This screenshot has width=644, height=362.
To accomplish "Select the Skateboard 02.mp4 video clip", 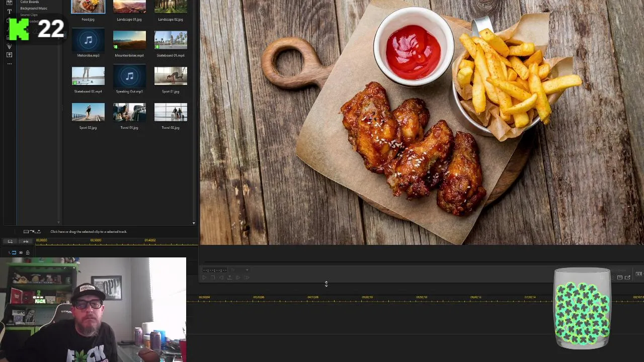I will click(88, 76).
